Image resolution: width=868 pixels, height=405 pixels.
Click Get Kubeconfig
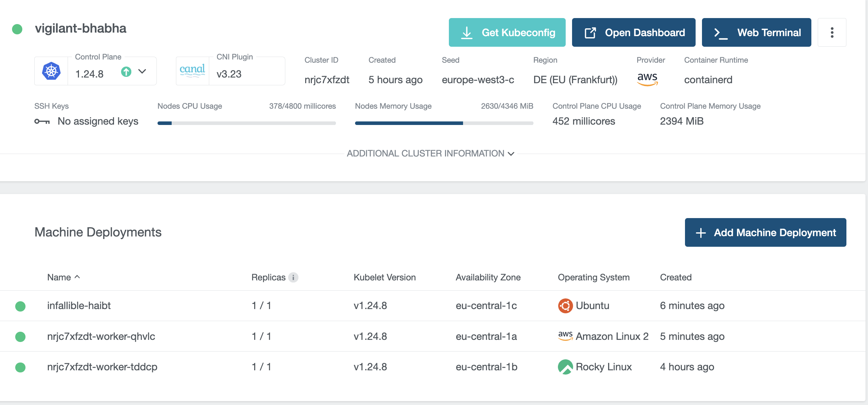pos(507,32)
